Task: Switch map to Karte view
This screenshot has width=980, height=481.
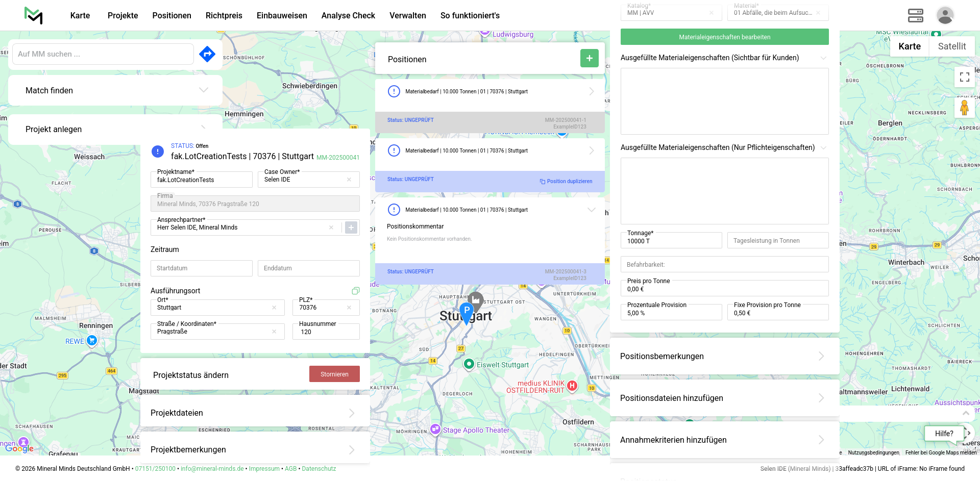Action: click(x=909, y=46)
